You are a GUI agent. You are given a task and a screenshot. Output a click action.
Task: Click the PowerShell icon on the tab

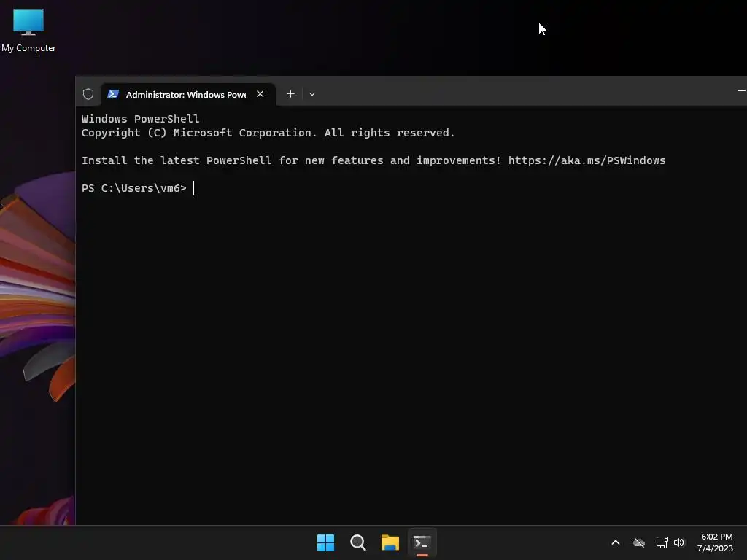(113, 94)
